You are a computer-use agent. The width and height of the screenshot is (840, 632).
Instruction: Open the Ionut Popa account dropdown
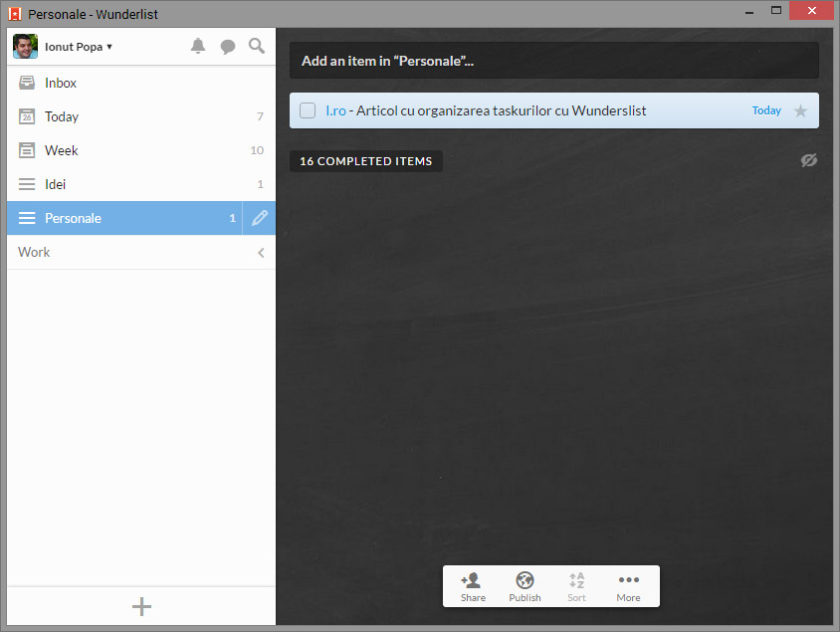point(79,47)
